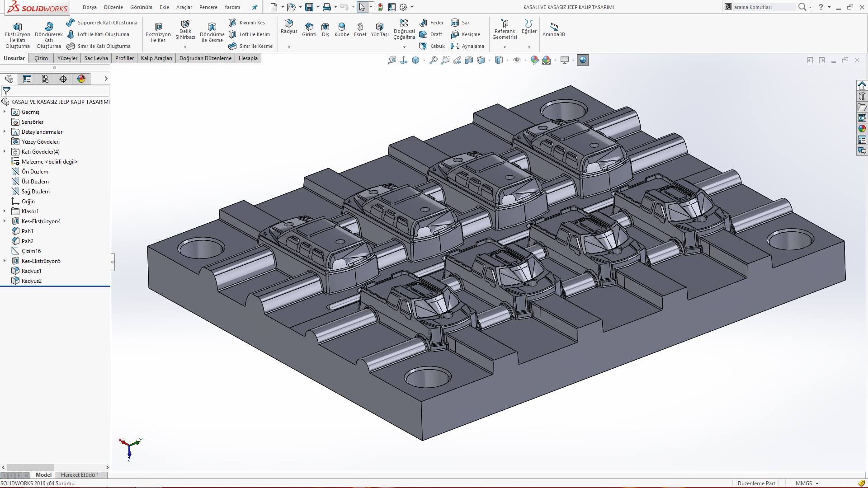
Task: Click Kıvrımlı Kes tool
Action: 247,23
